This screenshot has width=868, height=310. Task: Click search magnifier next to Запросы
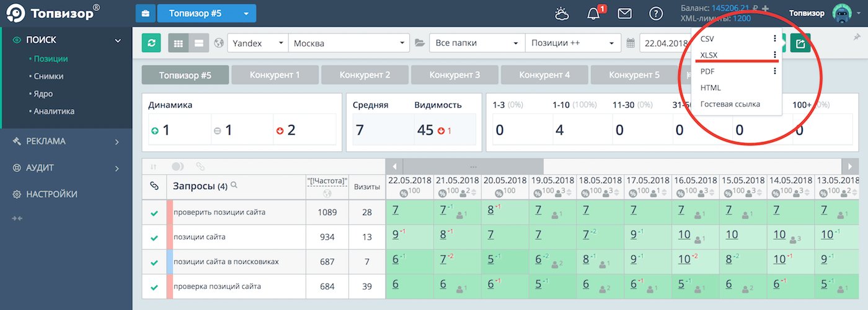coord(234,185)
